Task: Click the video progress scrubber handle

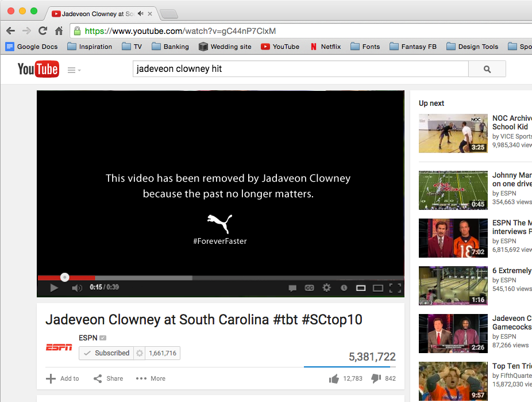Action: pyautogui.click(x=64, y=277)
